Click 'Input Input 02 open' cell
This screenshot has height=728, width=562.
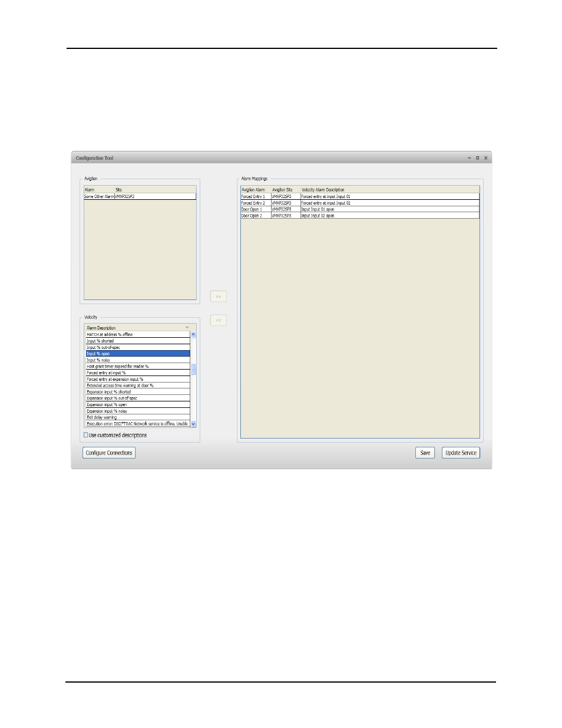[390, 216]
